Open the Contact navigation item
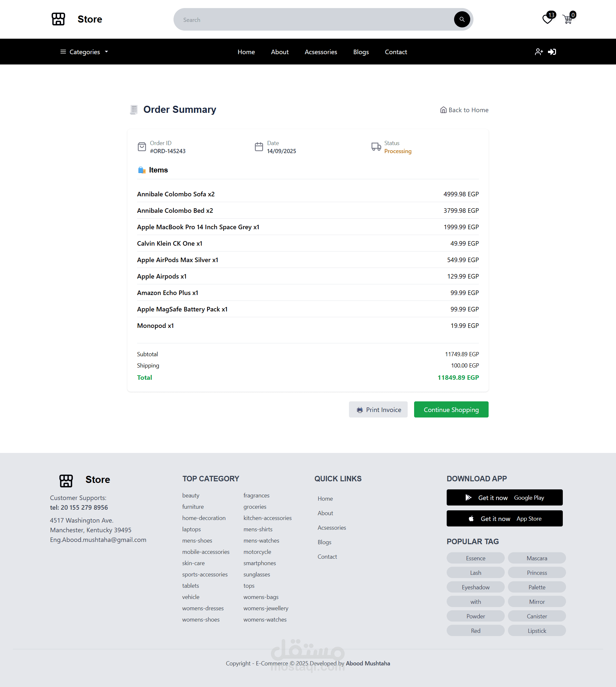Viewport: 616px width, 687px height. pos(396,52)
